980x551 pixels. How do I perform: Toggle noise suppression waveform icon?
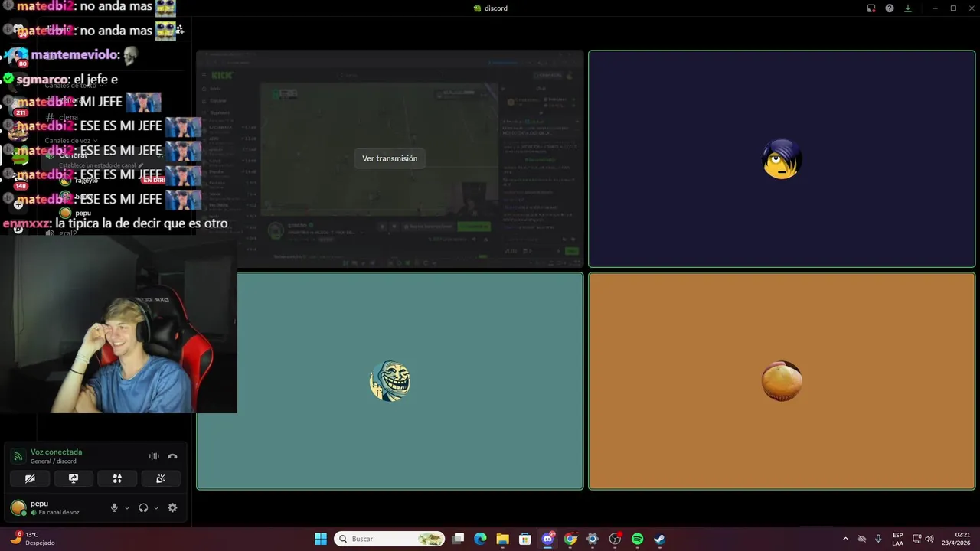(154, 456)
